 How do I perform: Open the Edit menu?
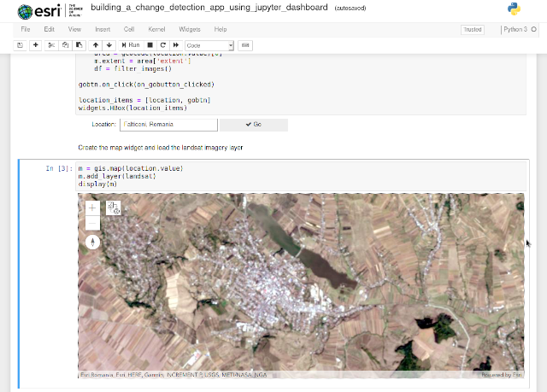(50, 30)
